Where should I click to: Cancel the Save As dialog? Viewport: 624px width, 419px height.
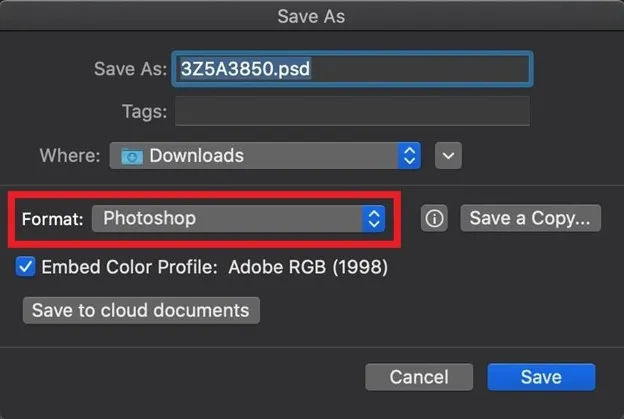(419, 377)
